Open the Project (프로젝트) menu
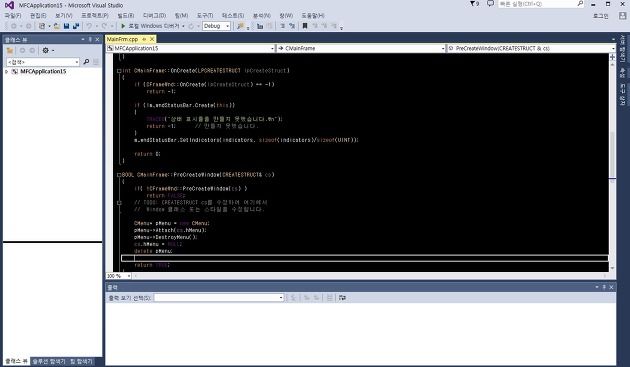The width and height of the screenshot is (630, 367). click(94, 16)
